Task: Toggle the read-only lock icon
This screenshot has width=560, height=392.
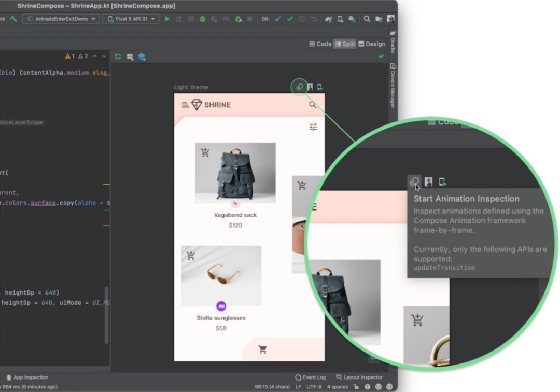Action: [x=356, y=387]
